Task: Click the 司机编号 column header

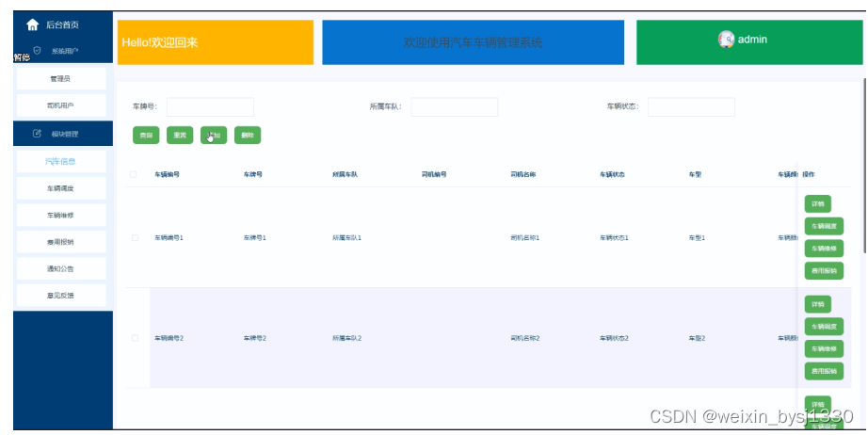Action: pos(434,174)
